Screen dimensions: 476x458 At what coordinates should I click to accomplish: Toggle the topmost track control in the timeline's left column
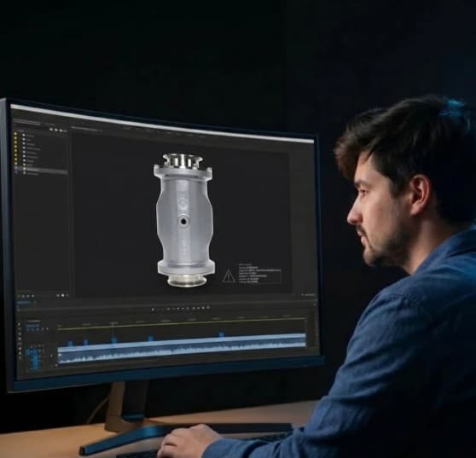pos(19,324)
